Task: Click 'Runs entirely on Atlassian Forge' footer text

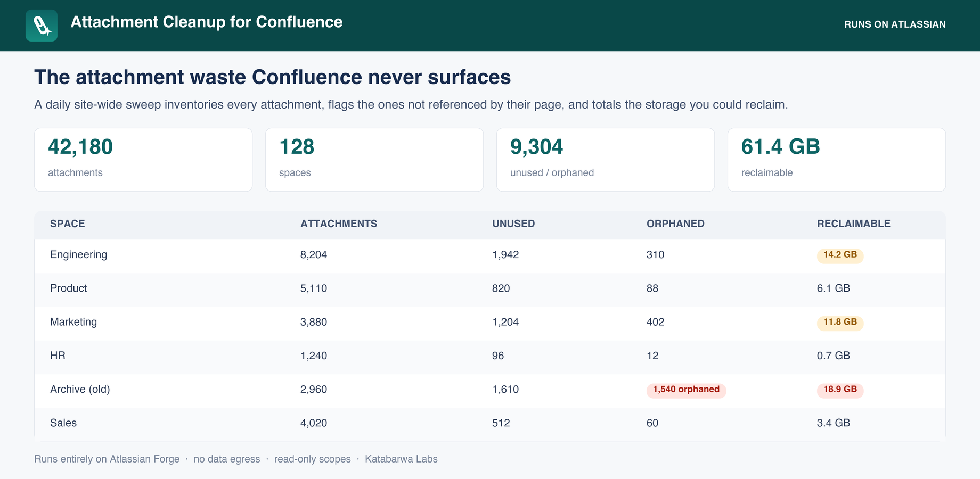Action: pyautogui.click(x=107, y=459)
